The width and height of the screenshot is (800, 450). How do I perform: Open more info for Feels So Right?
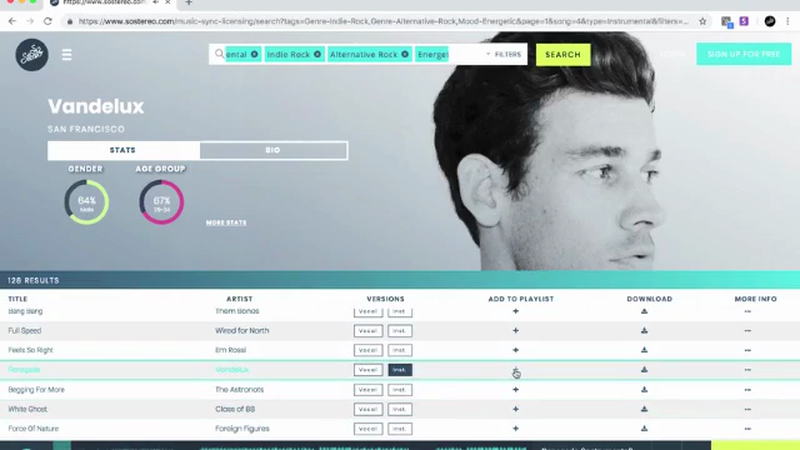click(x=747, y=350)
